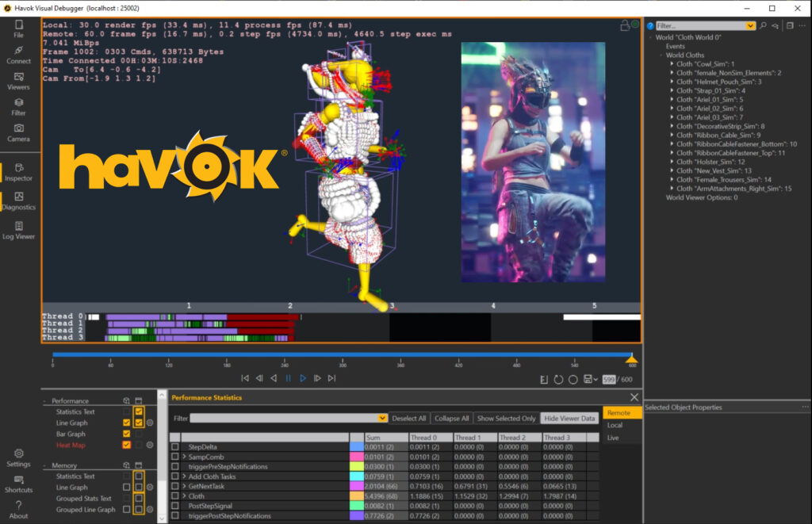This screenshot has width=812, height=524.
Task: Click the save-recording disk icon
Action: click(x=588, y=379)
